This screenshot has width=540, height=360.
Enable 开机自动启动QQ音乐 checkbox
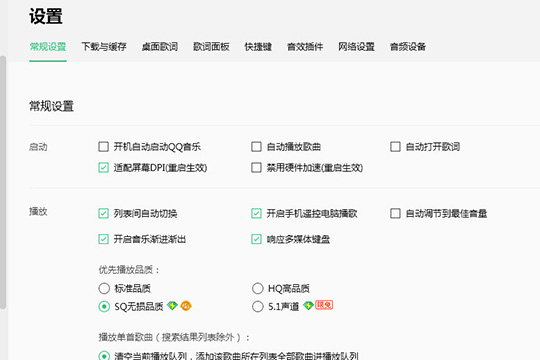[x=103, y=147]
